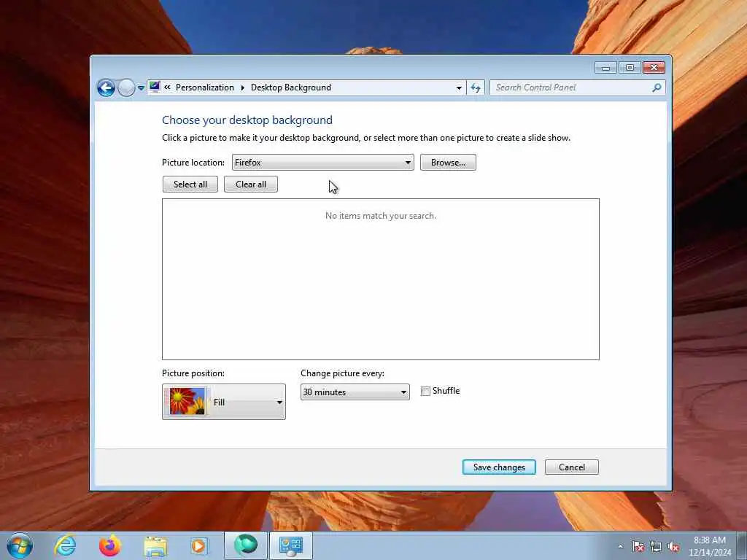Click the network status tray icon
This screenshot has width=747, height=560.
(656, 547)
